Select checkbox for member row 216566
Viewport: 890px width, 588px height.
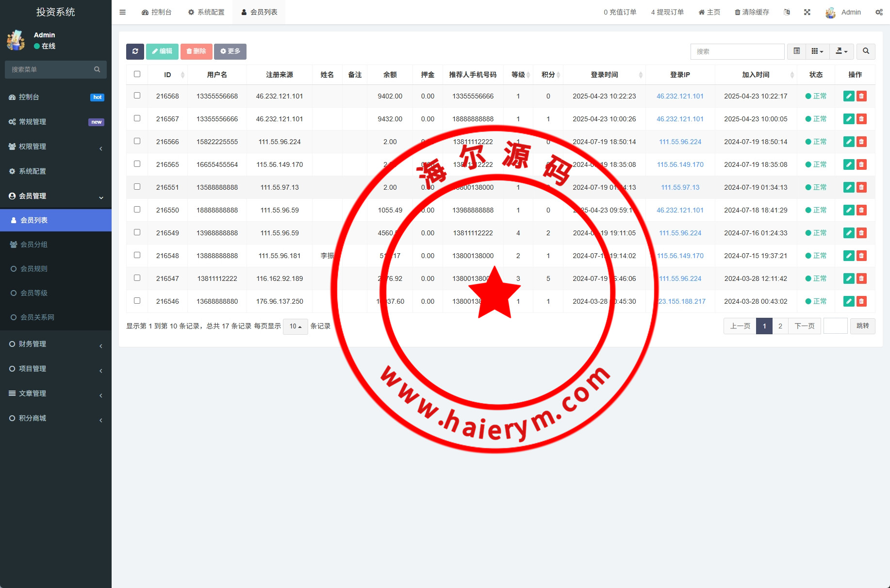point(137,141)
